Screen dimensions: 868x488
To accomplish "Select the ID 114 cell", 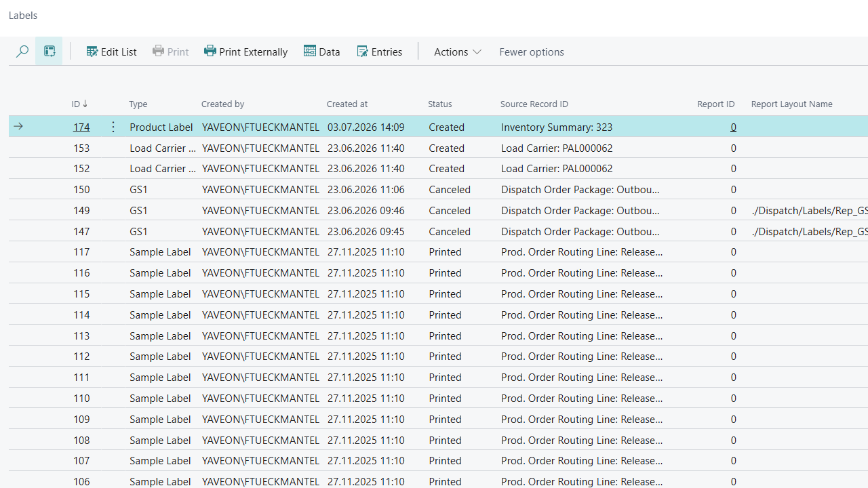I will pyautogui.click(x=81, y=314).
